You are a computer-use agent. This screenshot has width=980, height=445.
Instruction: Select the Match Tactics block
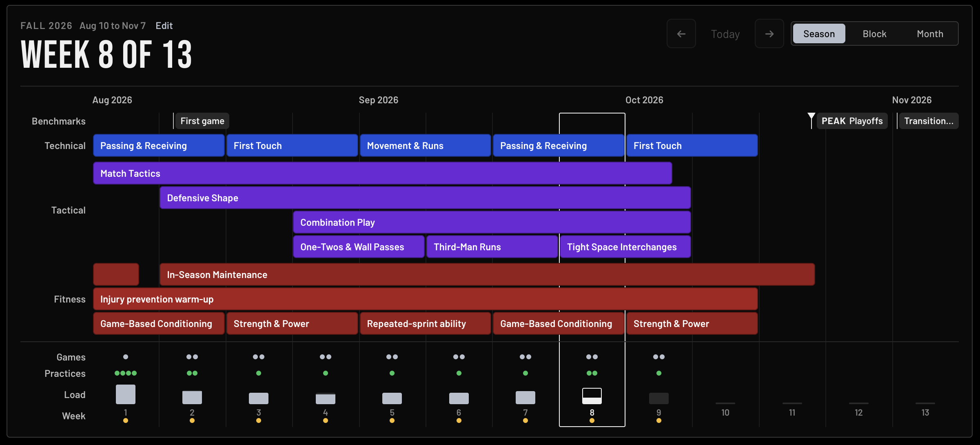(382, 173)
